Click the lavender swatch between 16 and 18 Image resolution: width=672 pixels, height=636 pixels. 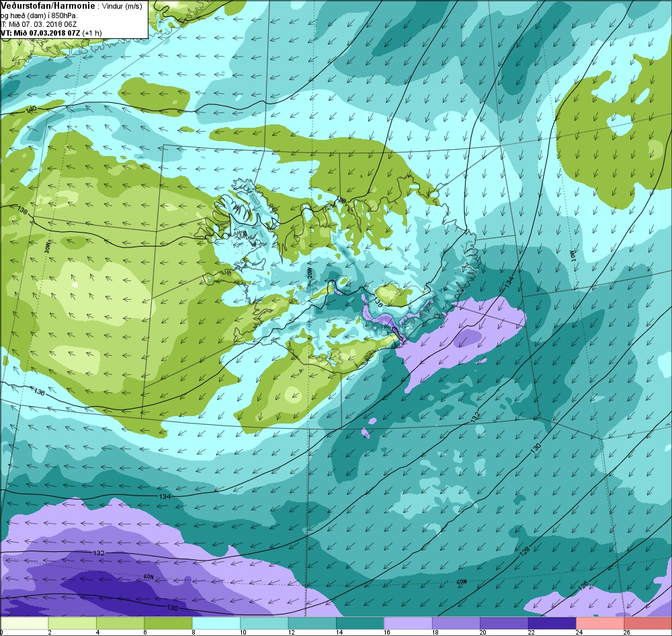409,623
